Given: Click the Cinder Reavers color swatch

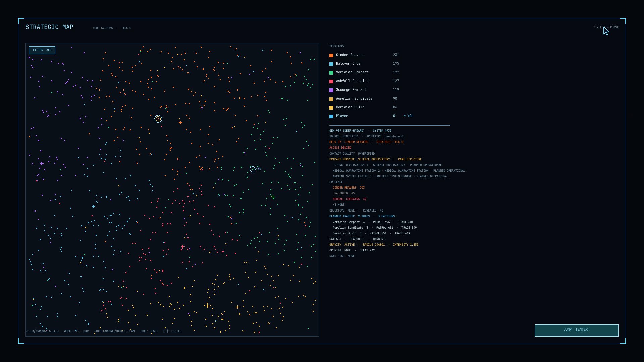Looking at the screenshot, I should pos(331,55).
